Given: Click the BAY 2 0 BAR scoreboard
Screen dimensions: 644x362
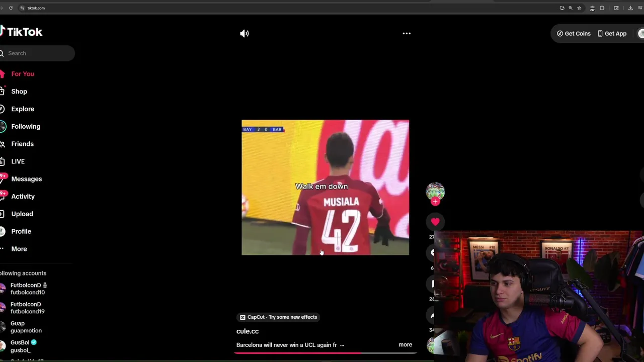Looking at the screenshot, I should point(263,130).
